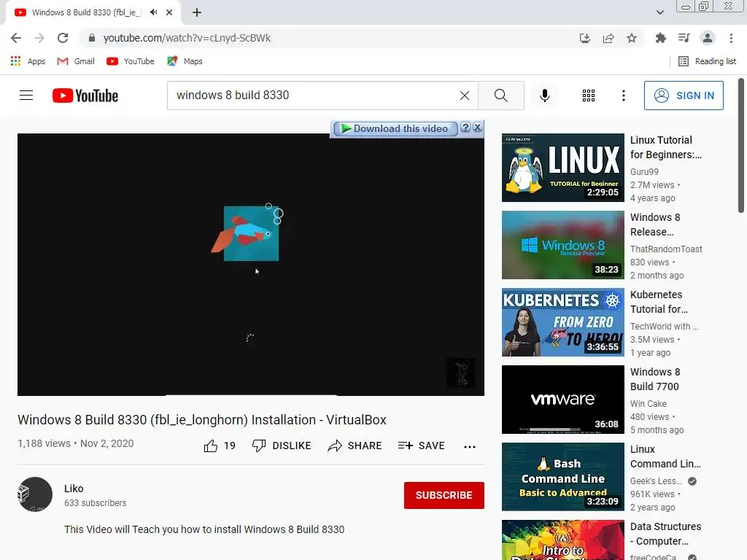
Task: Open Windows 8 Build 7700 title
Action: pos(655,379)
